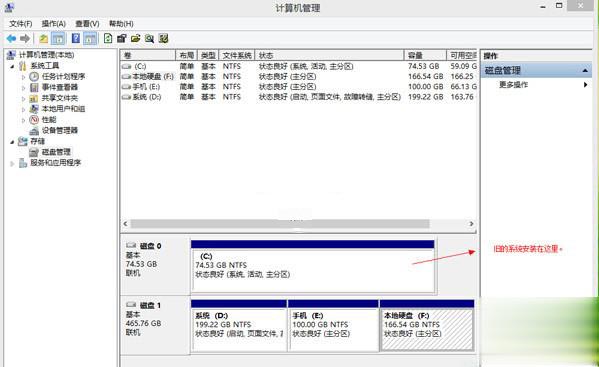The height and width of the screenshot is (367, 599).
Task: Toggle the show/hide action pane icon
Action: point(90,39)
